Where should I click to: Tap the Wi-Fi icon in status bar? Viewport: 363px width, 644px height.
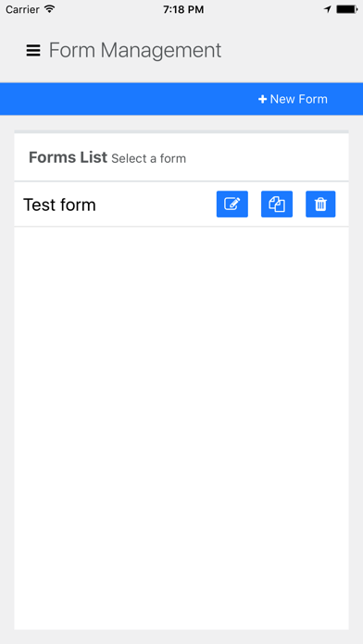click(x=50, y=9)
